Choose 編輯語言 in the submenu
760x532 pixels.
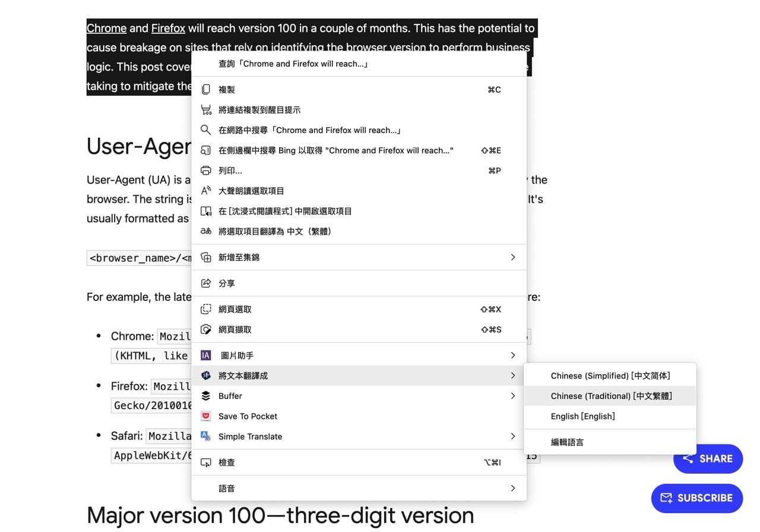(x=610, y=442)
